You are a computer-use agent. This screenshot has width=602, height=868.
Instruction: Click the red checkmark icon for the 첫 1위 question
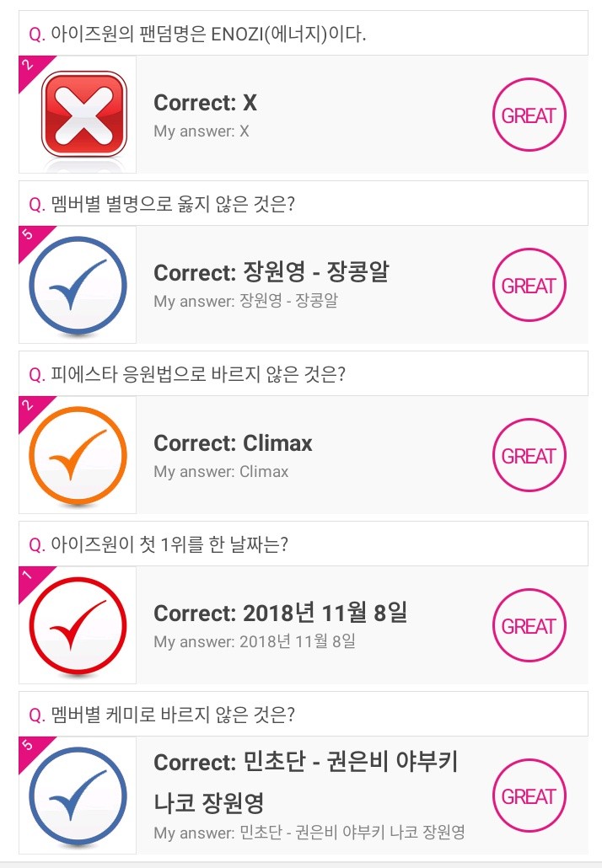point(78,625)
